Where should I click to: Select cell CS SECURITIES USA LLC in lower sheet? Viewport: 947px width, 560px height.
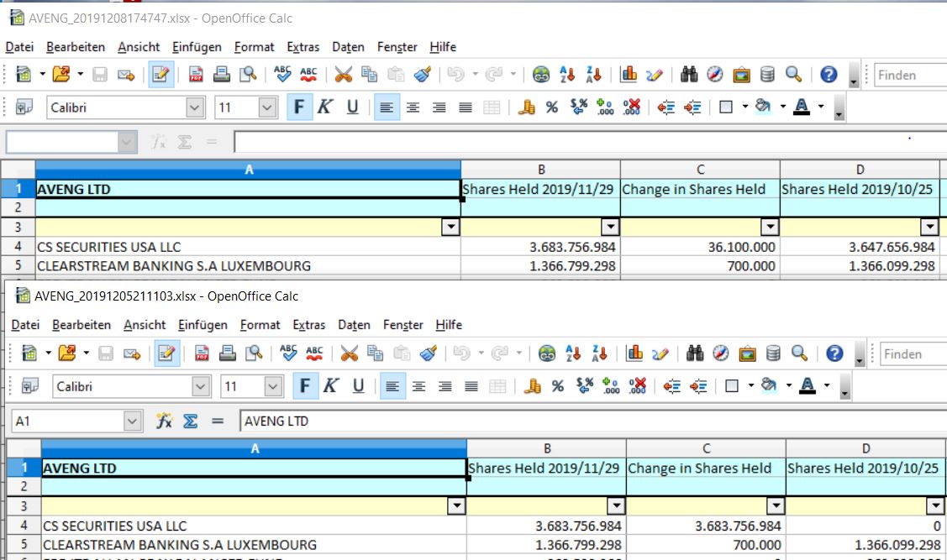[252, 526]
